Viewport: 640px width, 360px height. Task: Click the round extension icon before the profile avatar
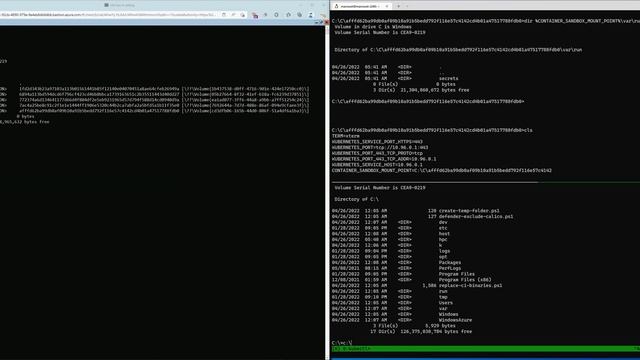pos(300,15)
